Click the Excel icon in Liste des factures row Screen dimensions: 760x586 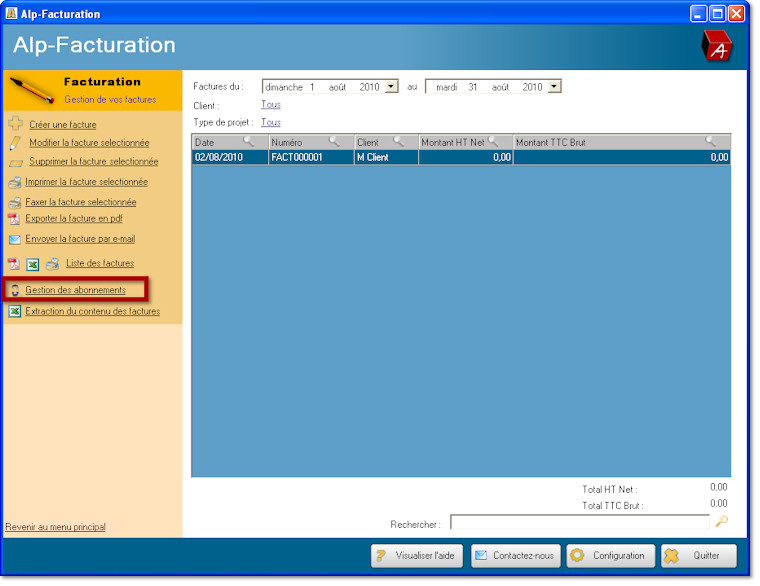pyautogui.click(x=32, y=264)
